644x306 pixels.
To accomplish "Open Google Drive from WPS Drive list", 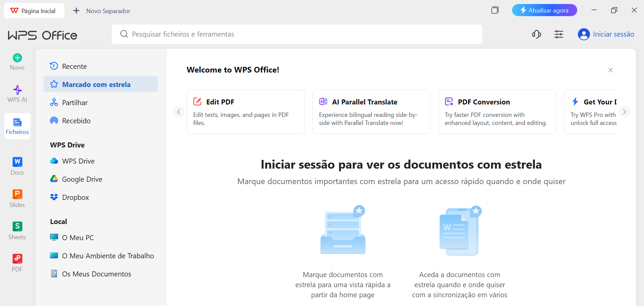I will coord(82,179).
